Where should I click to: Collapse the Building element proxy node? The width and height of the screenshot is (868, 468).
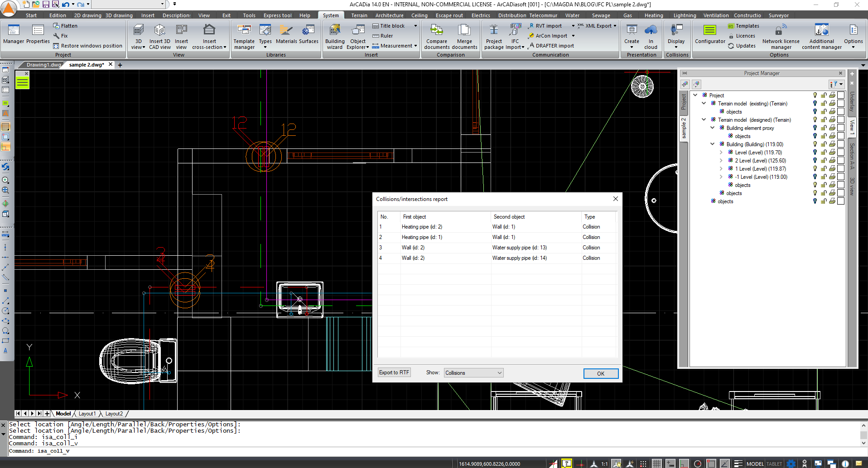[x=712, y=128]
